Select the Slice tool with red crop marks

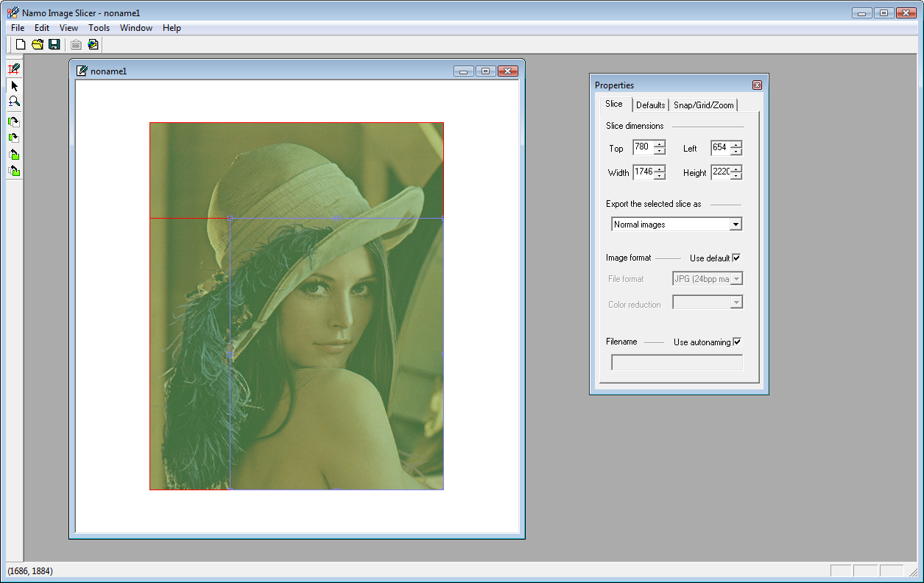point(14,69)
